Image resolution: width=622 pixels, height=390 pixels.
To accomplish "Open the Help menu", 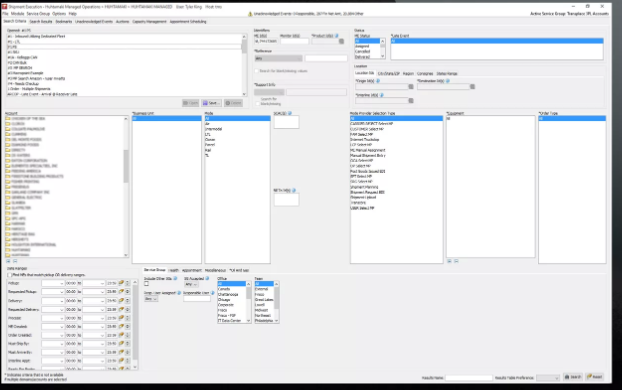I will 73,14.
